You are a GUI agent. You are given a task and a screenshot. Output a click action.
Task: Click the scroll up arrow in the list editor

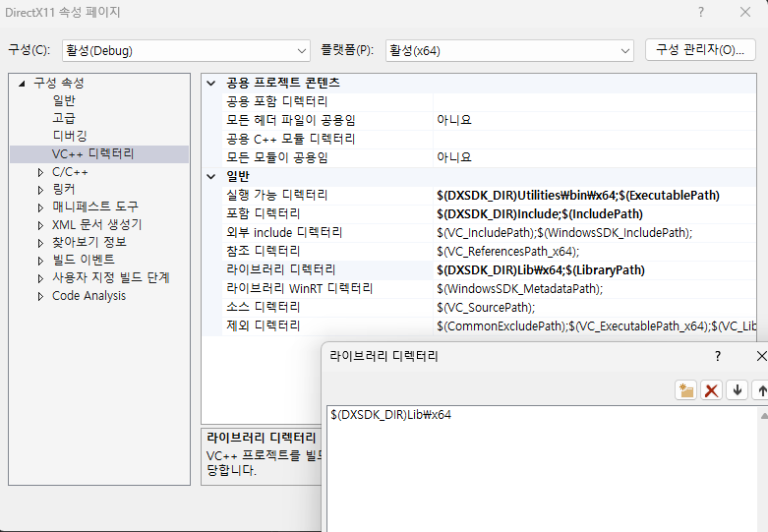(763, 415)
